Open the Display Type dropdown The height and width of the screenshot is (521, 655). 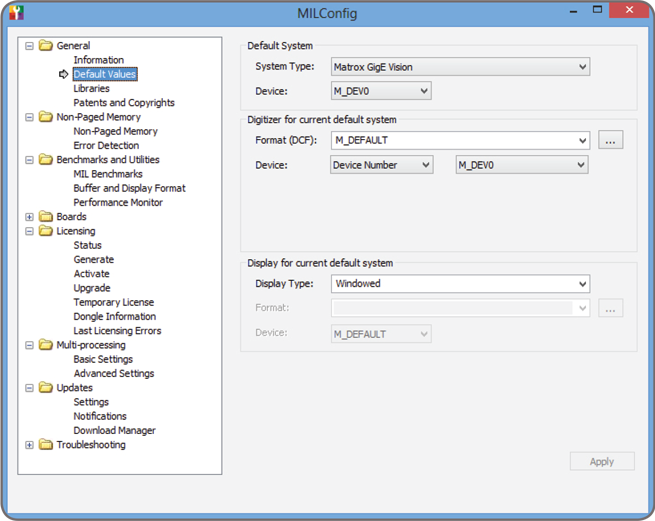point(460,284)
